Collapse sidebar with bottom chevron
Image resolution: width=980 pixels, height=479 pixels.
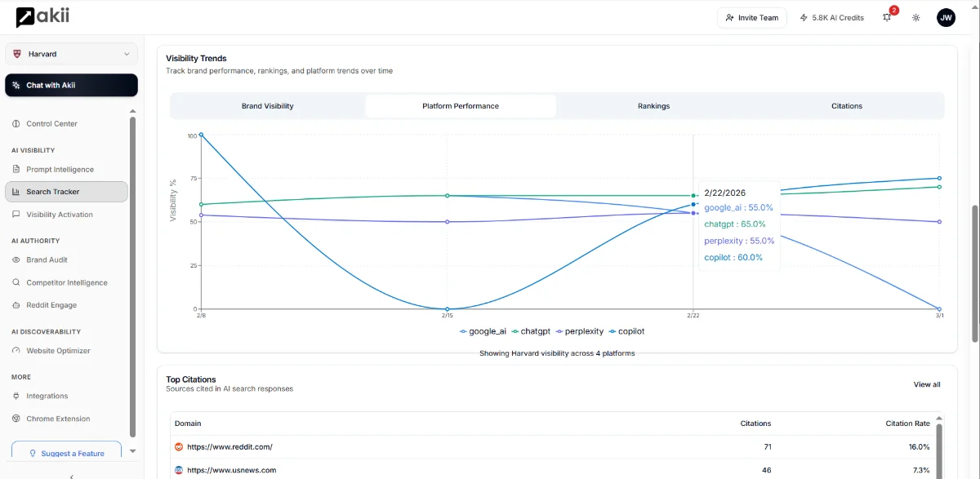(x=72, y=475)
